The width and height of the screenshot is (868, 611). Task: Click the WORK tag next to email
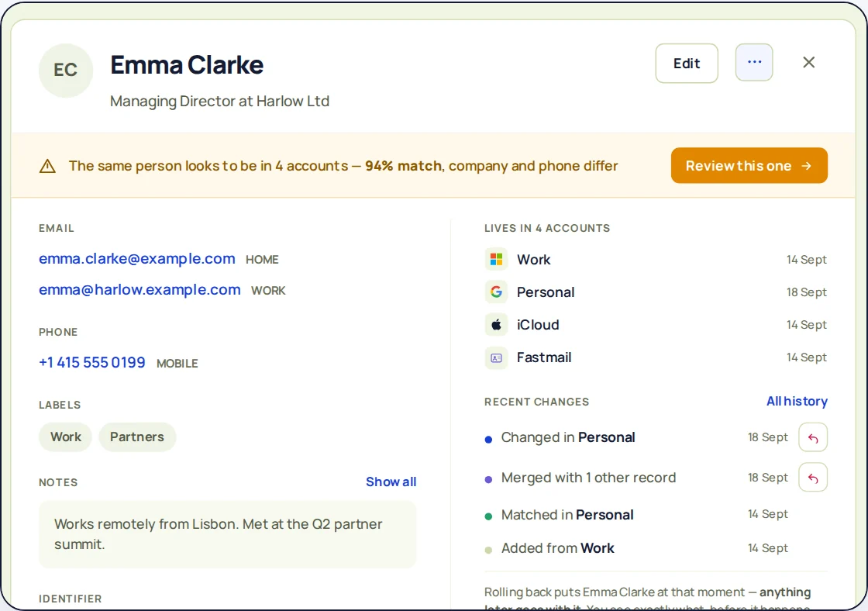pos(268,291)
